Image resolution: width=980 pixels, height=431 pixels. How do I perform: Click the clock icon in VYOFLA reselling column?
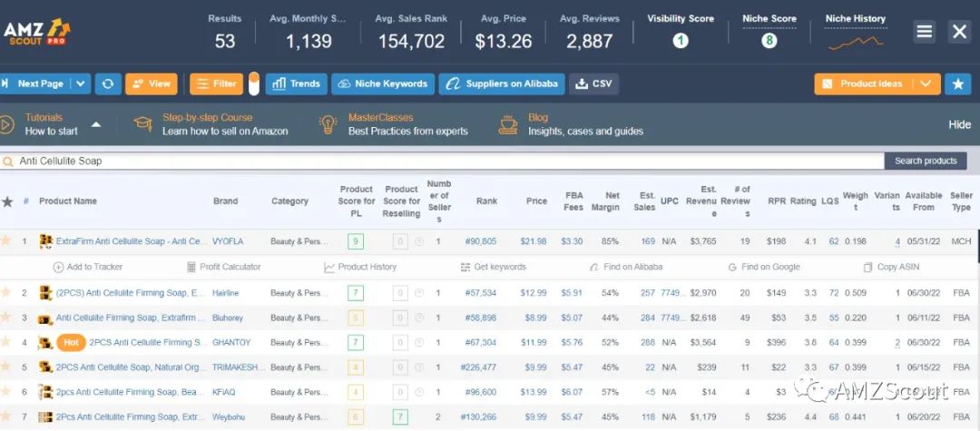tap(418, 241)
